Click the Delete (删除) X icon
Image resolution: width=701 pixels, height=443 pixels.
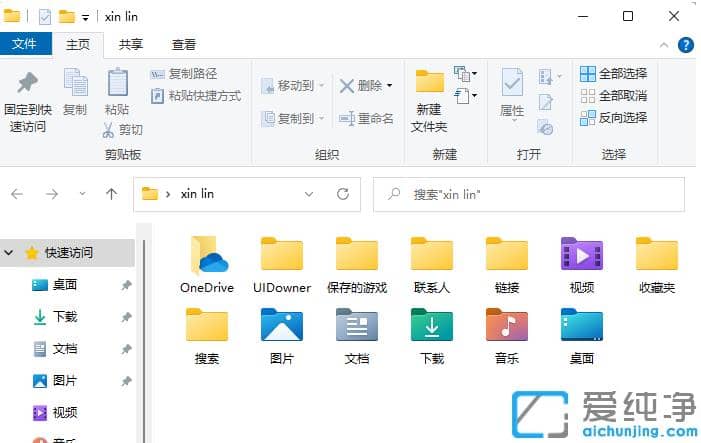point(347,85)
